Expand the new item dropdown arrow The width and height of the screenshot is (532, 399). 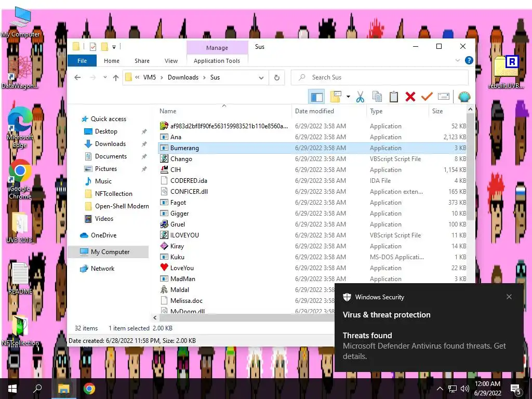point(348,97)
